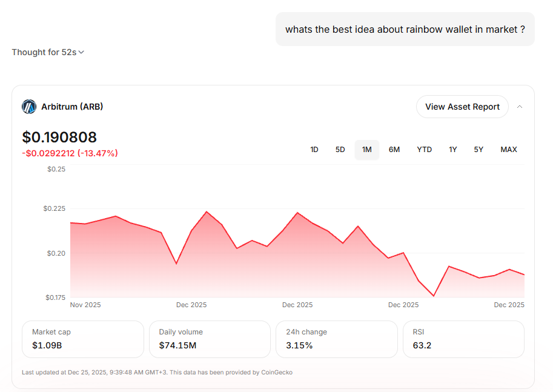Expand the 'Thought for 52s' reasoning
This screenshot has height=392, width=553.
(x=48, y=52)
